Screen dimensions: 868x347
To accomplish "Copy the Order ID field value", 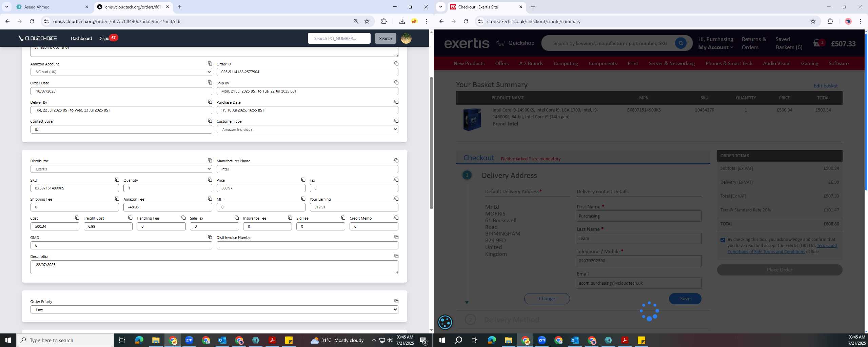I will [x=396, y=64].
